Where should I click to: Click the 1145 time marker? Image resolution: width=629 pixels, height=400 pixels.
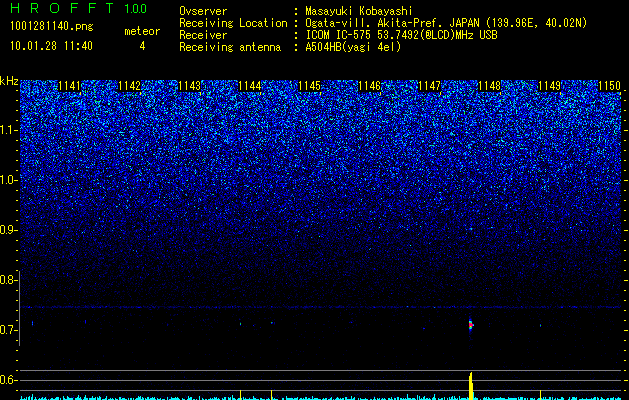point(309,86)
